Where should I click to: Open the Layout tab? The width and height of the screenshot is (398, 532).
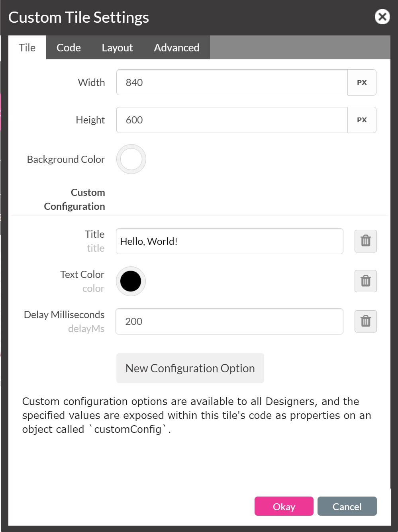tap(117, 48)
